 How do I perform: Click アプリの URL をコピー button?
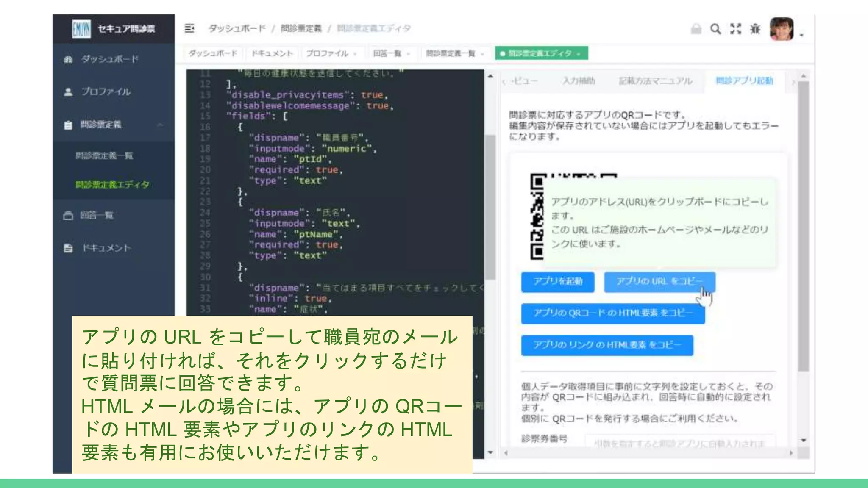[x=659, y=282]
